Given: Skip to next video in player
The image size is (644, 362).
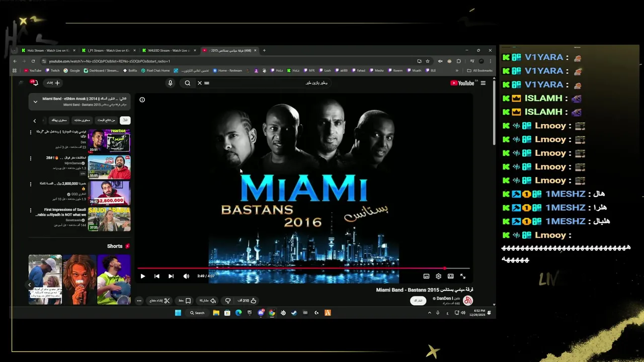Looking at the screenshot, I should (x=171, y=276).
